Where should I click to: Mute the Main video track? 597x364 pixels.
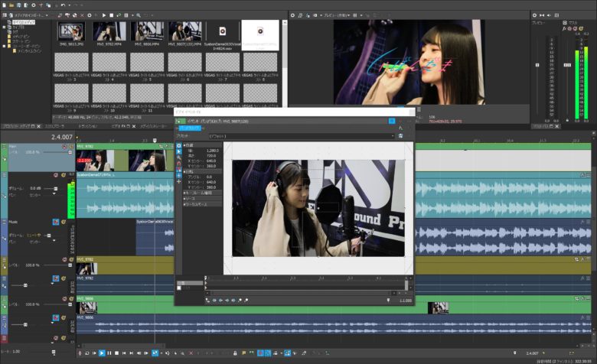[64, 146]
